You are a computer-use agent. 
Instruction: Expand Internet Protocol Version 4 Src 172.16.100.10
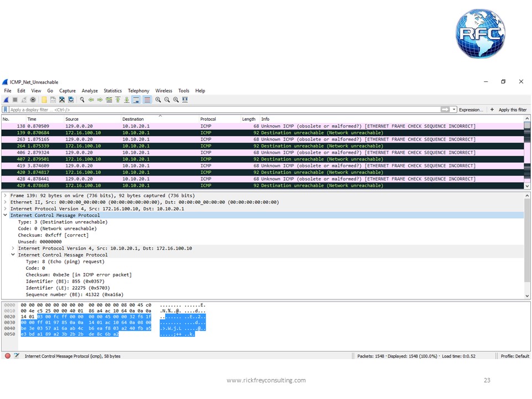(6, 209)
